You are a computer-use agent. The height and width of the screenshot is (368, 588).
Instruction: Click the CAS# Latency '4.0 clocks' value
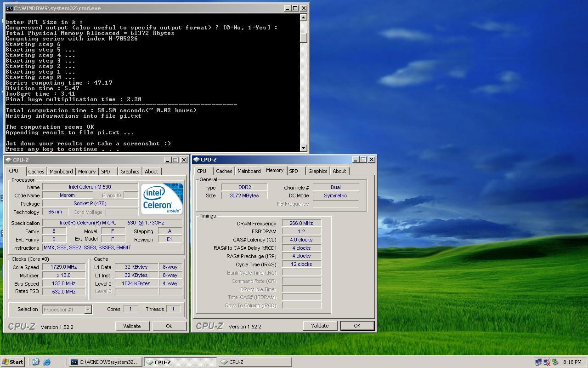[x=301, y=240]
